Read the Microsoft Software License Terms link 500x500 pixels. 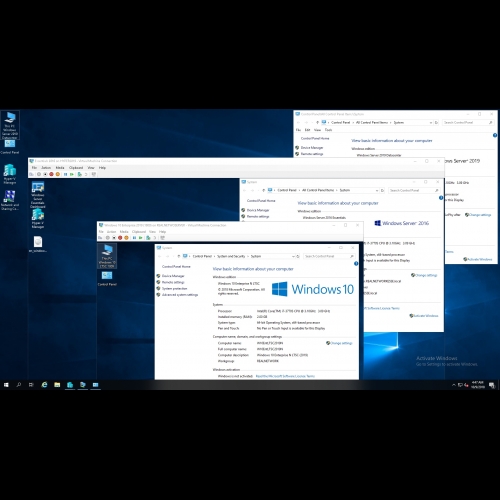pos(285,376)
